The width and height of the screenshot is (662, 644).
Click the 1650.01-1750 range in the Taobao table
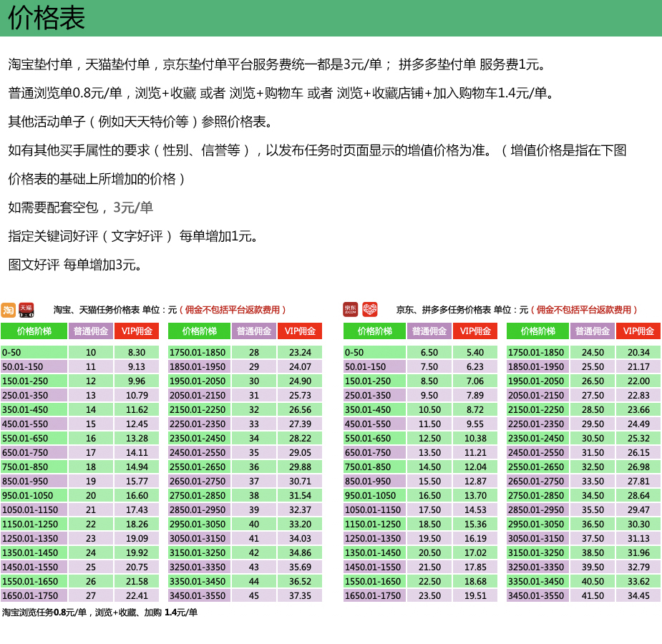[34, 596]
